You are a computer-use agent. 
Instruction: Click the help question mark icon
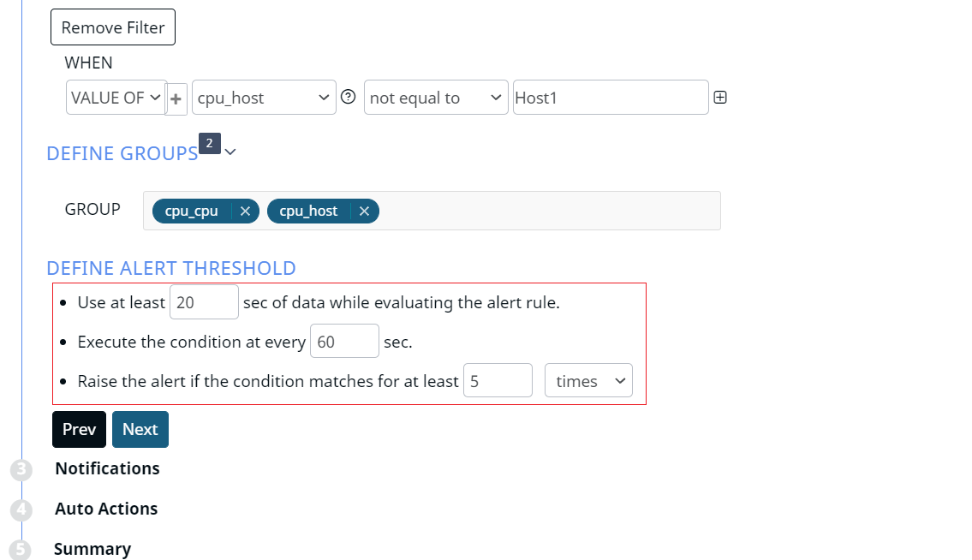click(349, 97)
